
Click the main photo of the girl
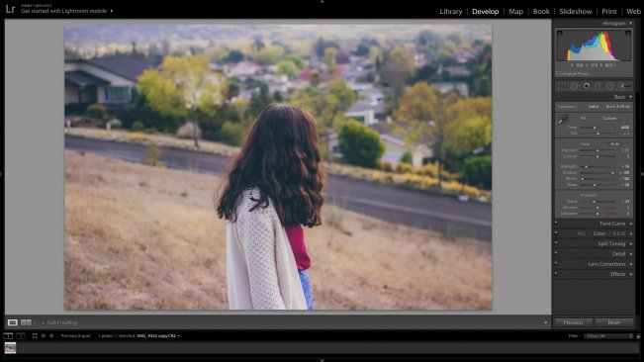(278, 166)
